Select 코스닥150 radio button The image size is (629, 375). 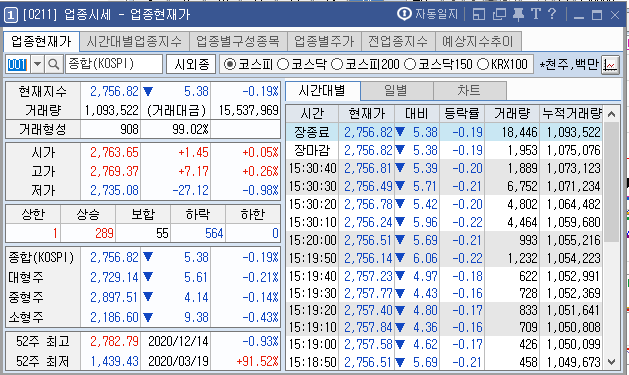pos(410,64)
